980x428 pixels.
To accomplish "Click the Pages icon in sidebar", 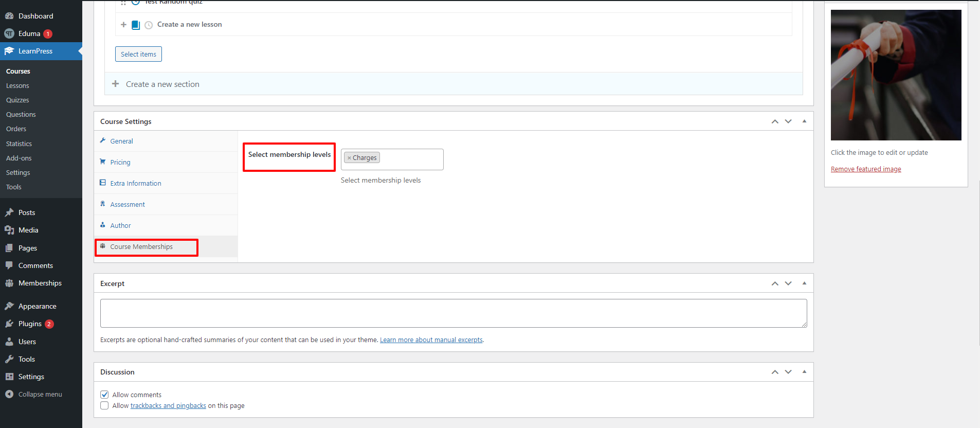I will point(9,248).
